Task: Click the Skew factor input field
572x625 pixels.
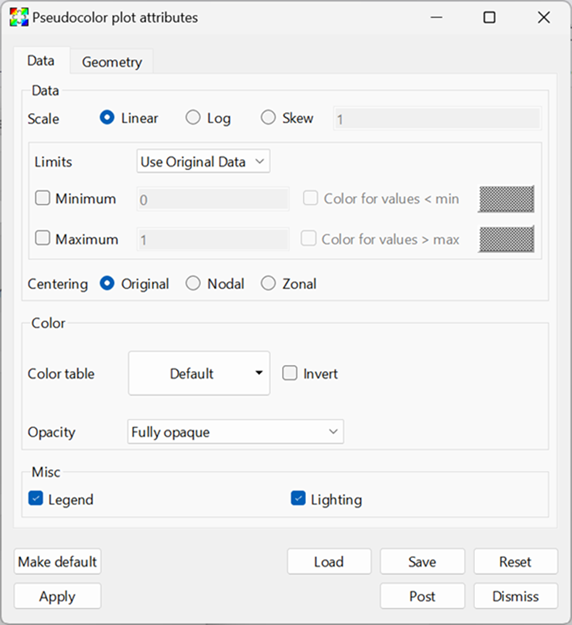Action: point(437,118)
